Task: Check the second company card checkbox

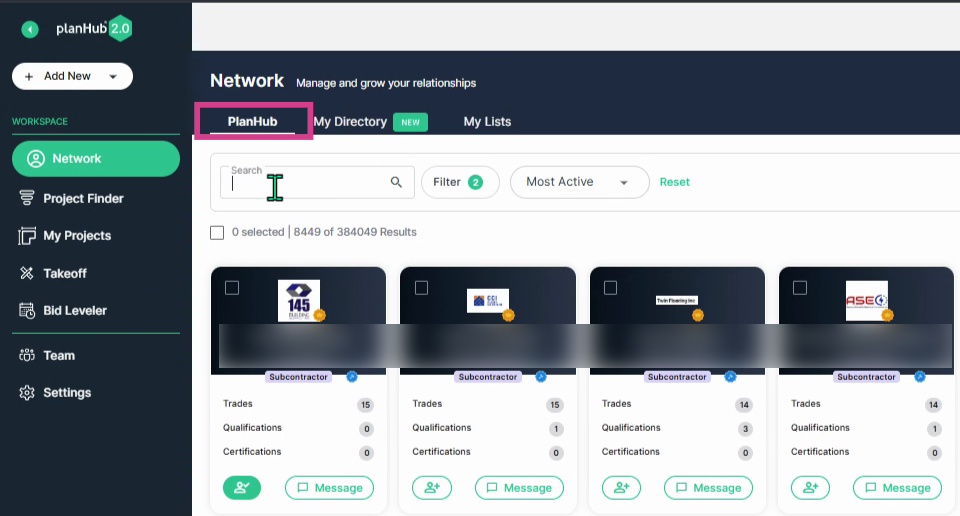Action: pos(421,288)
